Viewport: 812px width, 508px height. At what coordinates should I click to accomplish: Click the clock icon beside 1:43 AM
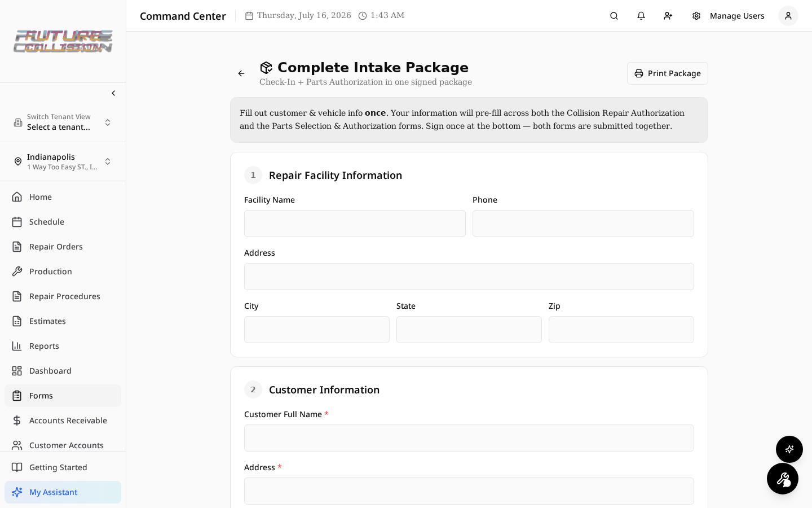[x=363, y=16]
